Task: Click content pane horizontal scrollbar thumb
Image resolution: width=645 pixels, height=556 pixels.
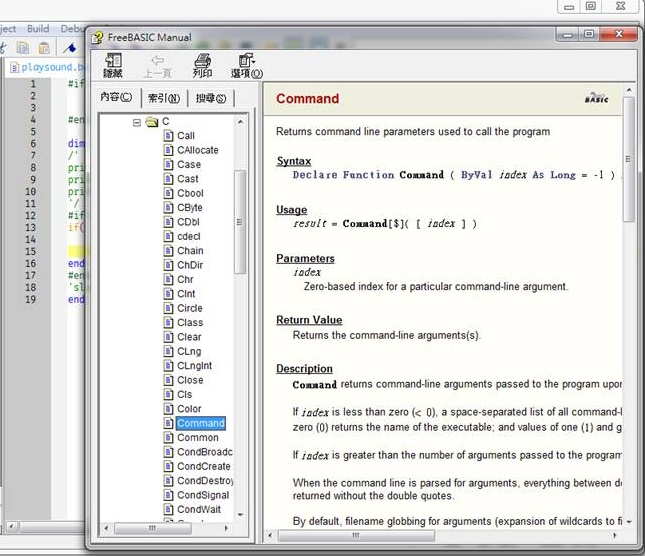Action: click(356, 536)
